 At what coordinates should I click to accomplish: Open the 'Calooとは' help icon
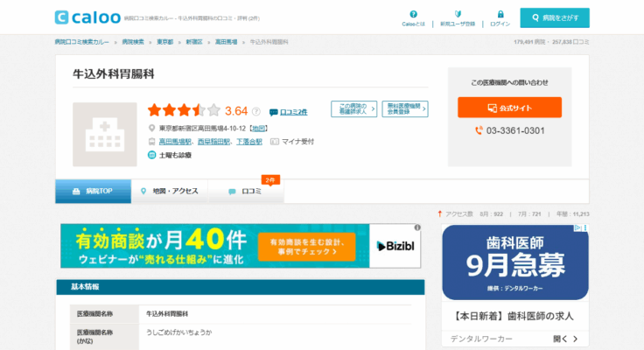[414, 14]
